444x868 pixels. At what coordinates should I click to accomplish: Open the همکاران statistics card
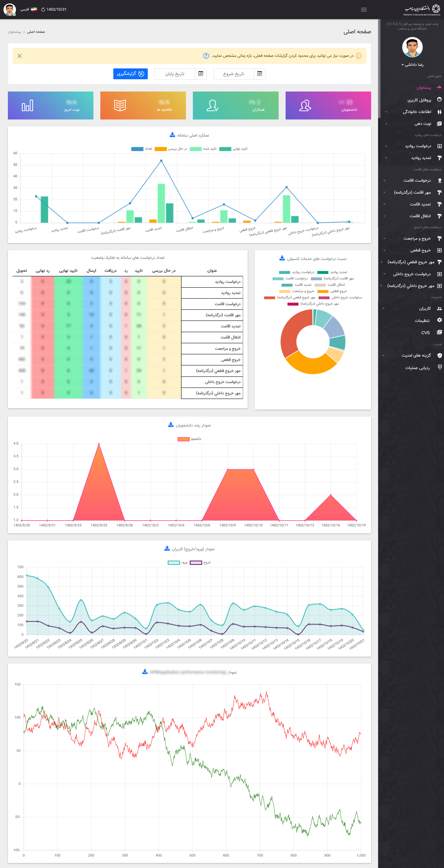[x=236, y=105]
